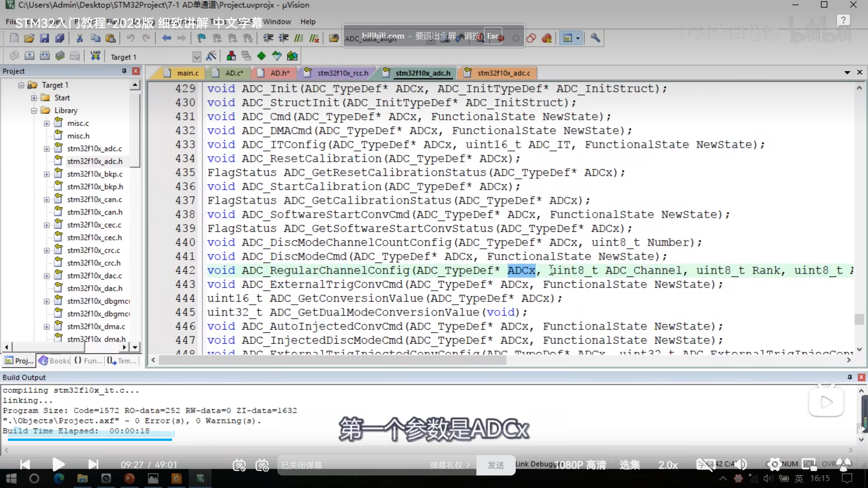
Task: Pin the Build Output panel
Action: 850,377
